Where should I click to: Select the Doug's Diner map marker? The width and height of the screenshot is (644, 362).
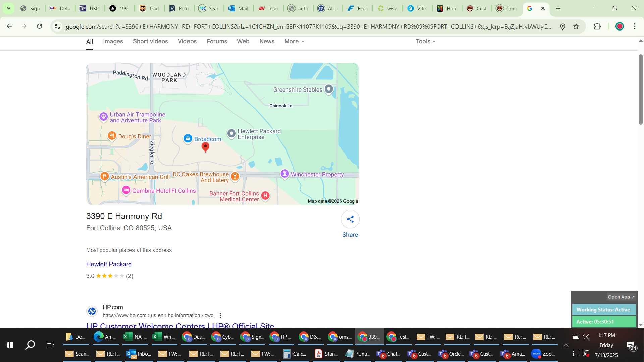point(112,136)
